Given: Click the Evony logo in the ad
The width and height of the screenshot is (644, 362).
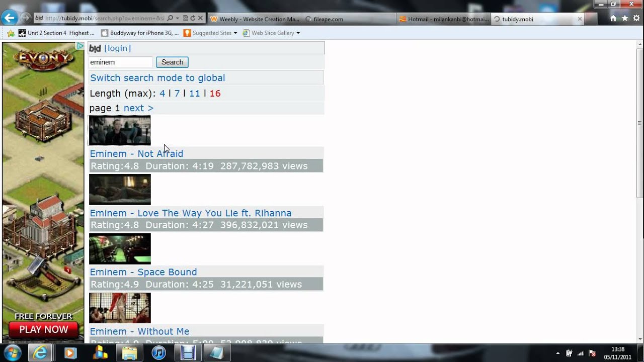Looking at the screenshot, I should point(43,59).
